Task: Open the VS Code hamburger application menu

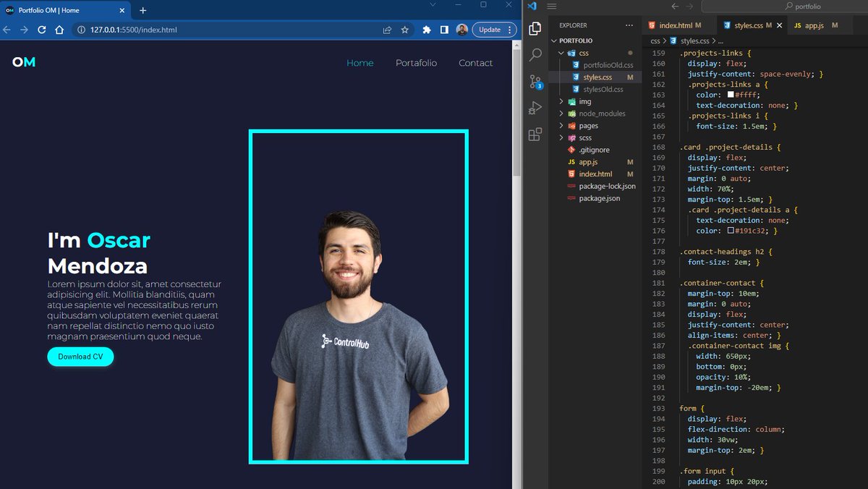Action: point(552,7)
